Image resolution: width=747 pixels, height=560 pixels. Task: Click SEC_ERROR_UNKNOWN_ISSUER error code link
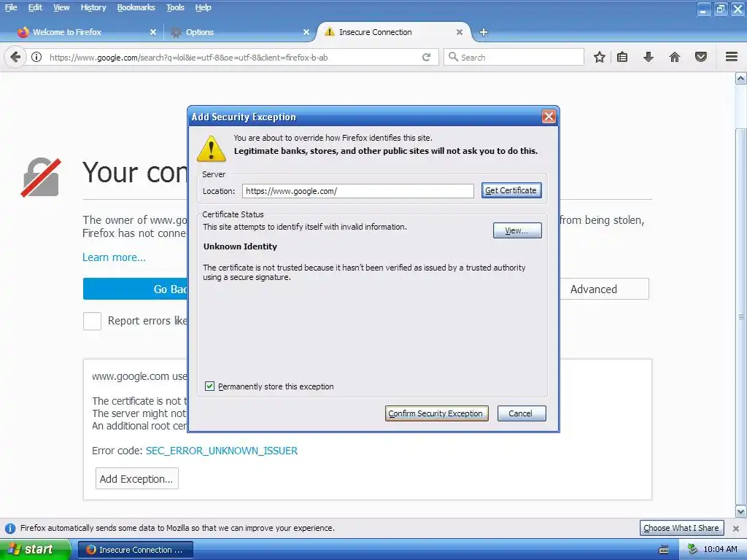[x=222, y=451]
